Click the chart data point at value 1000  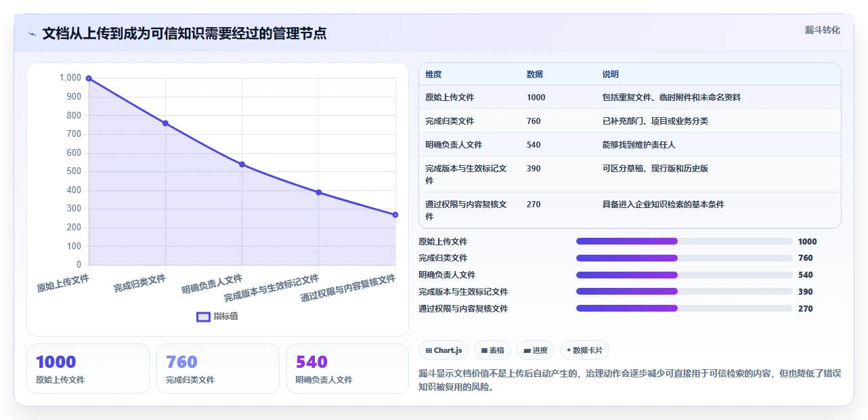tap(89, 79)
